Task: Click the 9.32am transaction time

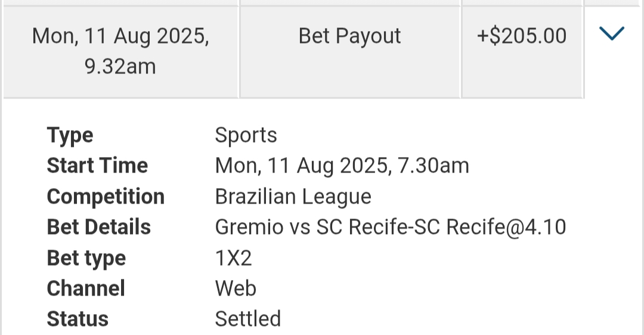Action: 120,66
